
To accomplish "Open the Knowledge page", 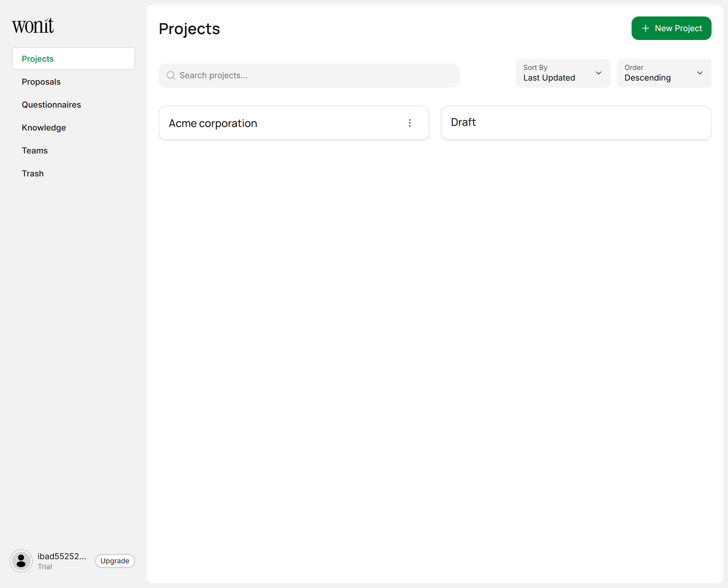I will (44, 128).
